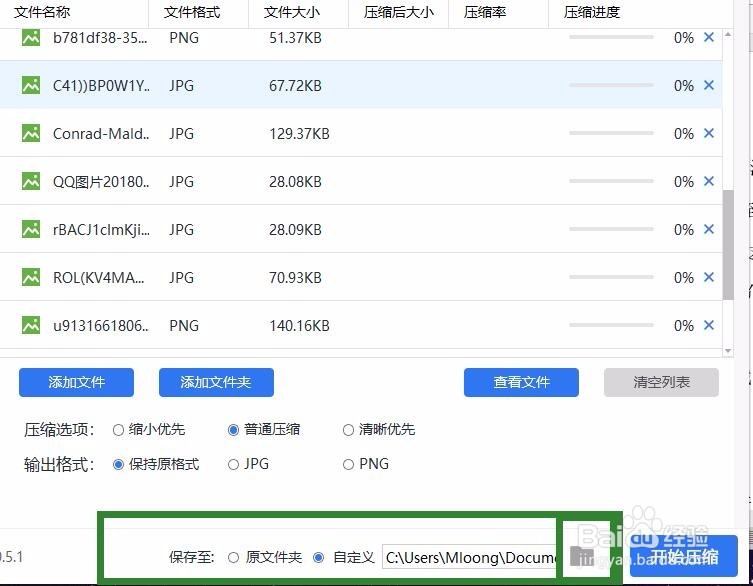Screen dimensions: 753x586
Task: Select file name u9131661806..
Action: 101,326
